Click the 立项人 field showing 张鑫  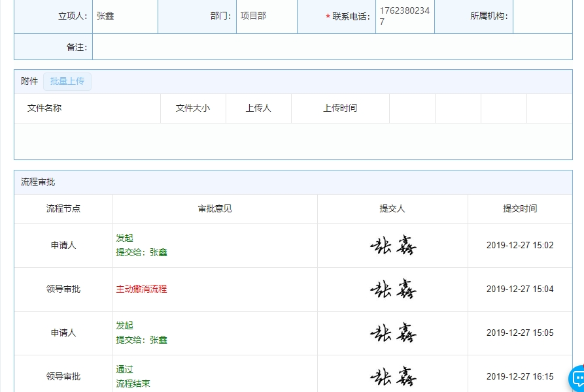coord(125,16)
